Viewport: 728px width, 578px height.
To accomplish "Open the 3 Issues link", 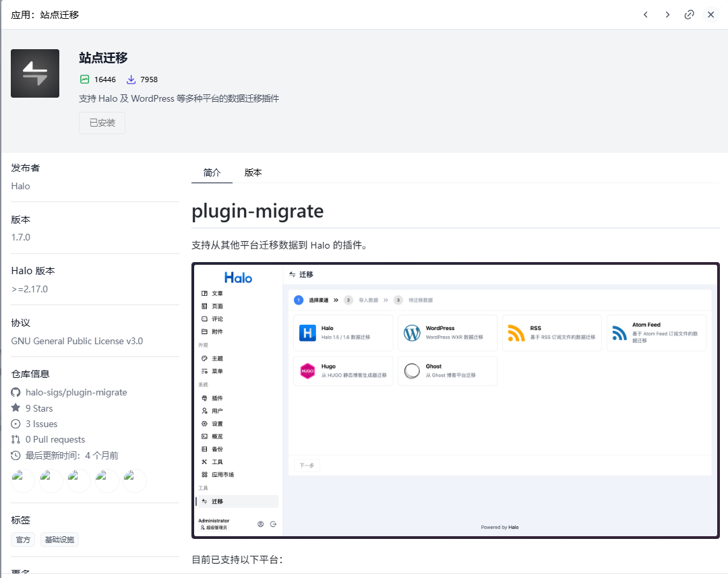I will point(41,424).
